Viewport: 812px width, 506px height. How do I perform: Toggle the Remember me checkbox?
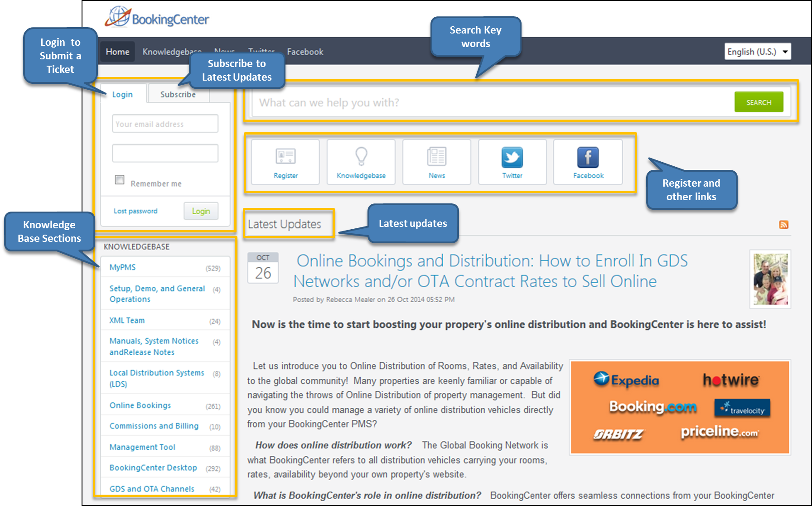coord(120,180)
